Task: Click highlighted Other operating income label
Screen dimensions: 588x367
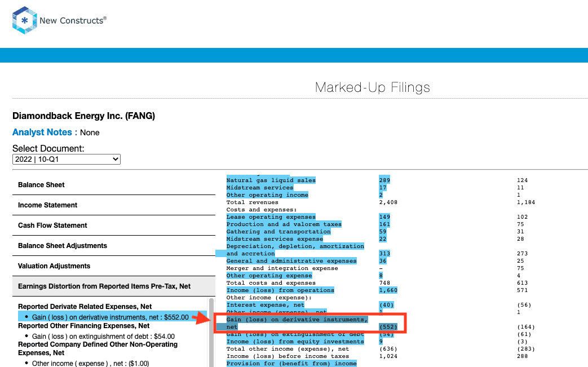Action: pyautogui.click(x=267, y=195)
